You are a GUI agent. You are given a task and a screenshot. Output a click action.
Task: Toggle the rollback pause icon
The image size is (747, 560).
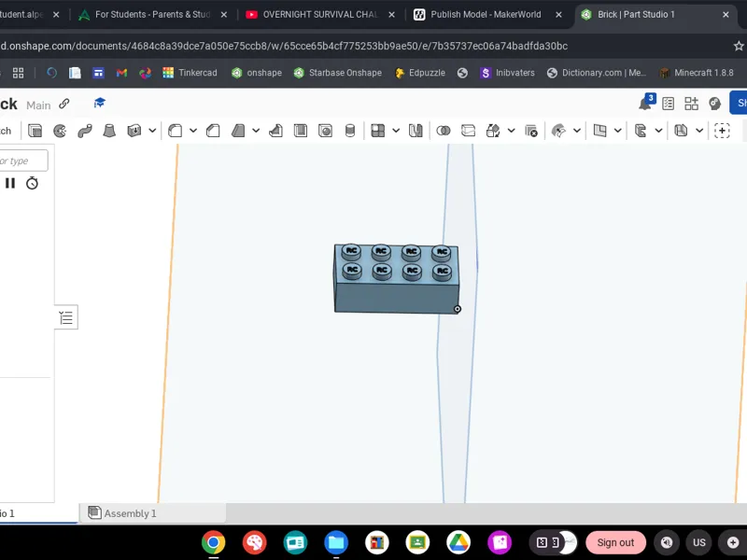click(x=10, y=183)
